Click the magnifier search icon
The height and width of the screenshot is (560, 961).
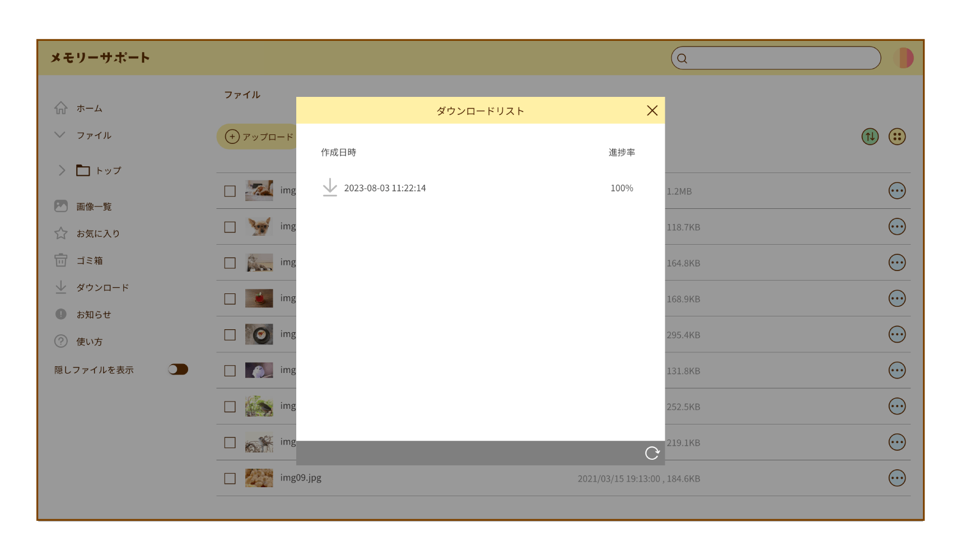(682, 58)
